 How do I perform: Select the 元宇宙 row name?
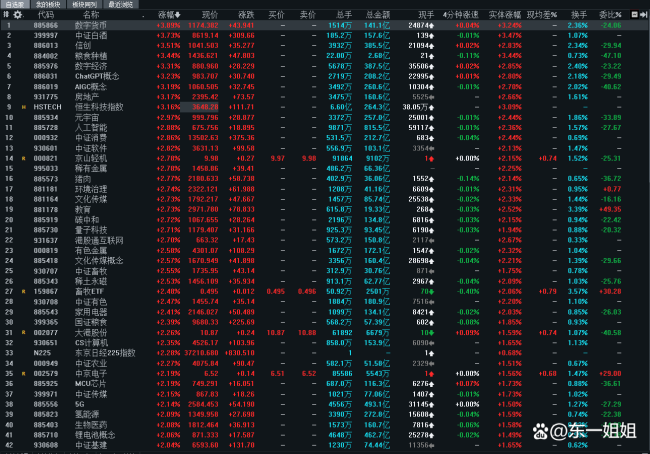[87, 117]
